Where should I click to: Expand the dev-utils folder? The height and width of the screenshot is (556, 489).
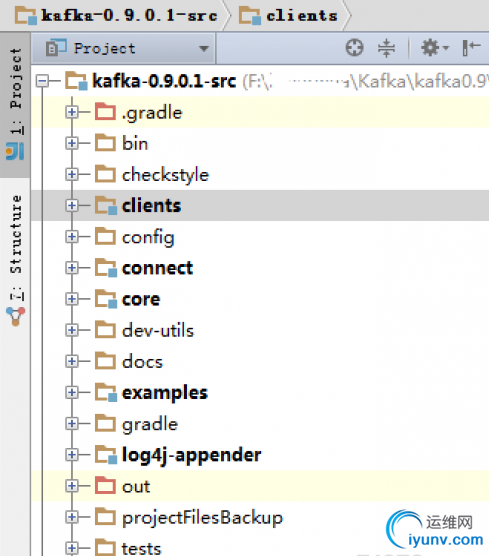pos(72,330)
